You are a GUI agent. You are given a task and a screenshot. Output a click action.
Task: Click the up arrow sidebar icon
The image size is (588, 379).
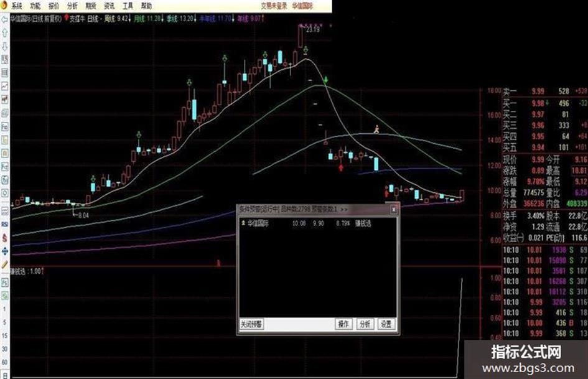click(x=4, y=33)
